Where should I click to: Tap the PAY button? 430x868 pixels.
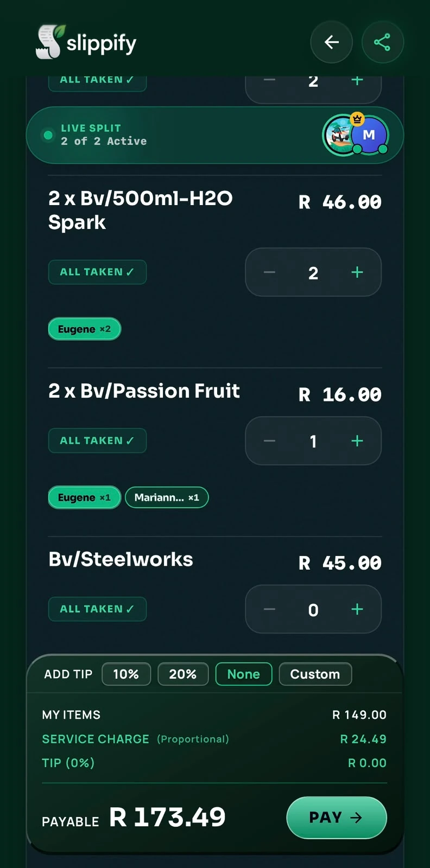coord(337,818)
